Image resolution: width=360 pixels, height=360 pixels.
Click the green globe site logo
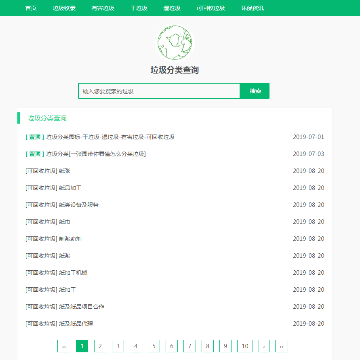point(175,43)
